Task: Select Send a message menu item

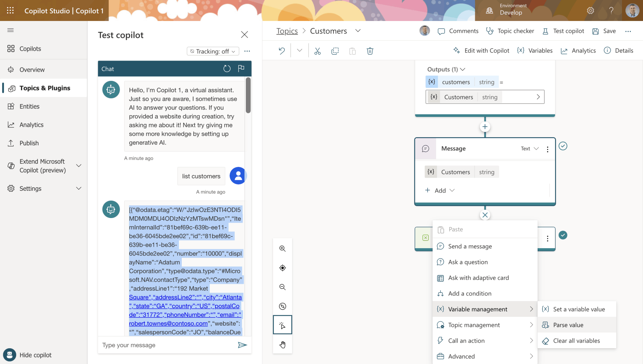Action: coord(485,246)
